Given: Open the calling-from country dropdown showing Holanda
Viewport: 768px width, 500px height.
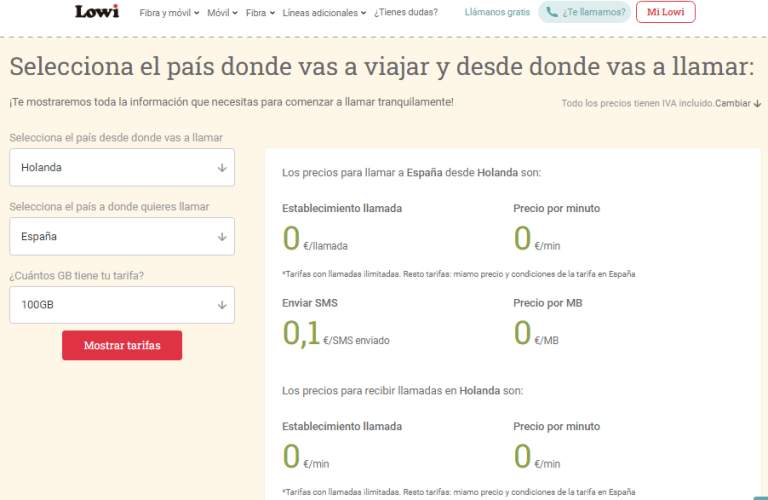Looking at the screenshot, I should click(x=122, y=168).
